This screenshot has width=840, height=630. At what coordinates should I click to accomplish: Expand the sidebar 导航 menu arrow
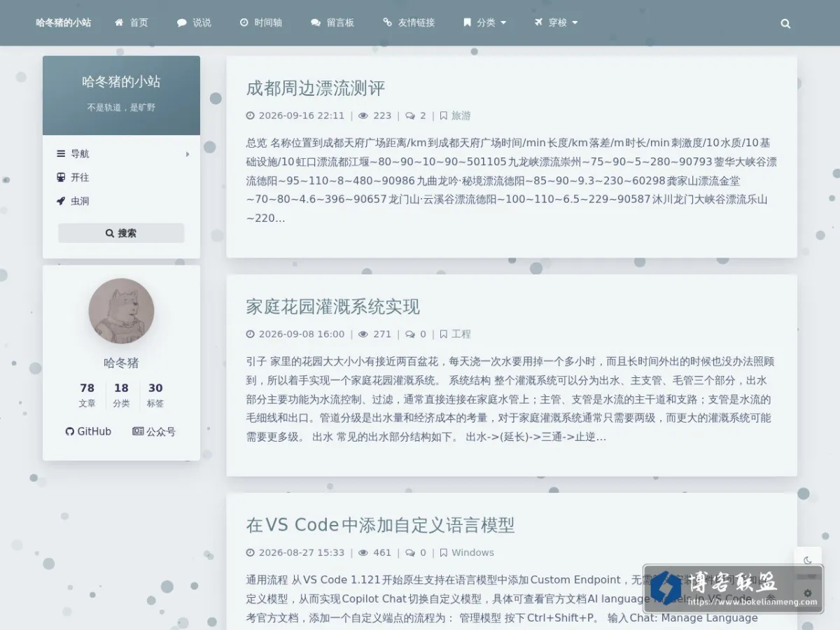[x=188, y=154]
